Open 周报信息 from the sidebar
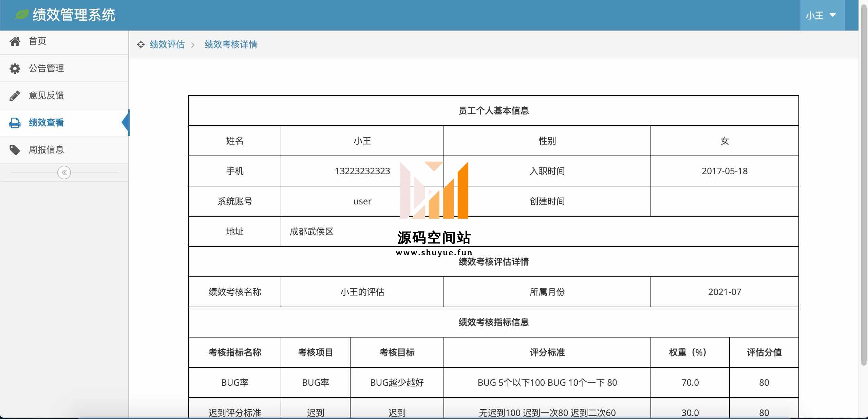The image size is (868, 419). [x=46, y=150]
